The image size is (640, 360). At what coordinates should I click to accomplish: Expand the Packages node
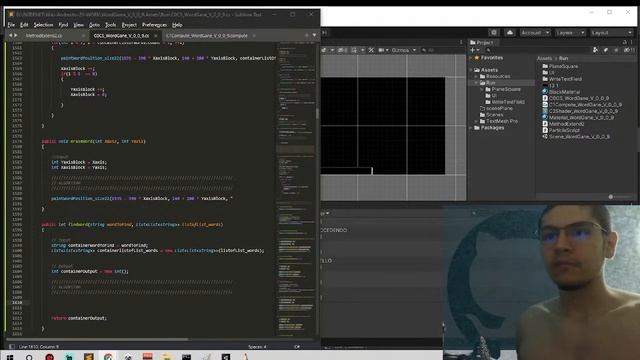pyautogui.click(x=471, y=128)
